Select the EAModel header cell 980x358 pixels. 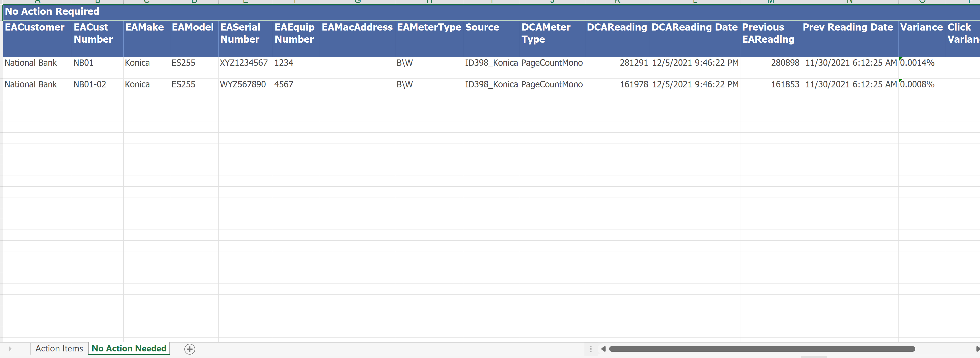[x=194, y=39]
